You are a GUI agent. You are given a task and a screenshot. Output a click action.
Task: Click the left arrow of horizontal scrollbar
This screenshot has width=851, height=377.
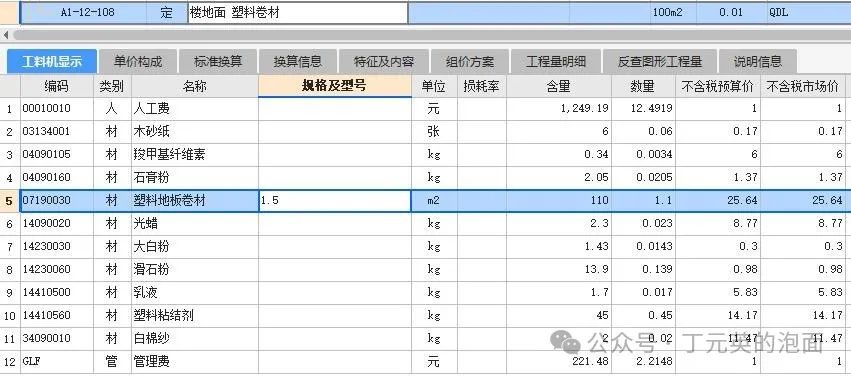click(6, 35)
